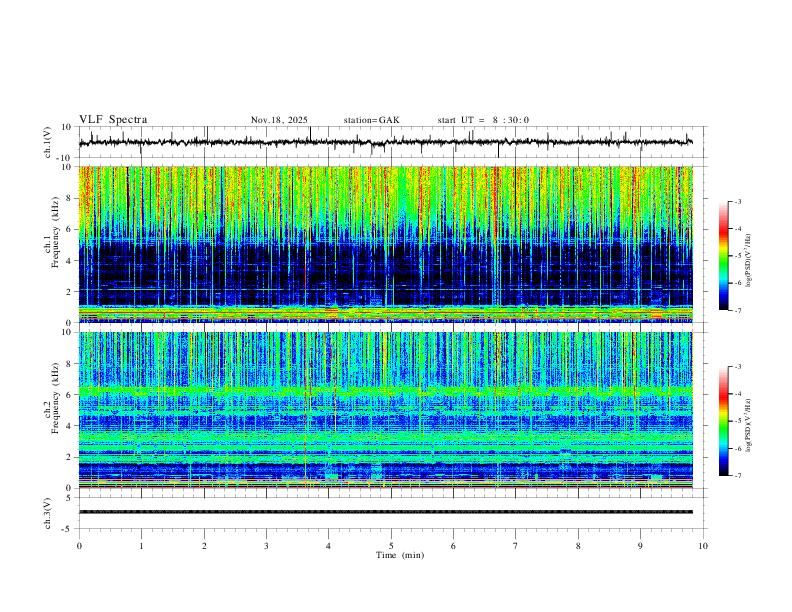
Task: Click the time axis tick label '5'
Action: coord(391,546)
